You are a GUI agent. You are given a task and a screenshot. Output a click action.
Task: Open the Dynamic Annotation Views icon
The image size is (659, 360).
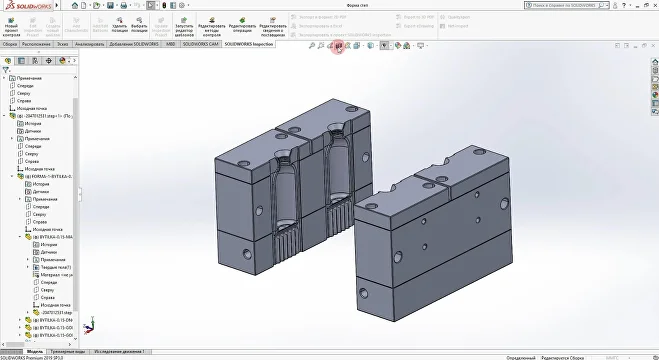348,45
